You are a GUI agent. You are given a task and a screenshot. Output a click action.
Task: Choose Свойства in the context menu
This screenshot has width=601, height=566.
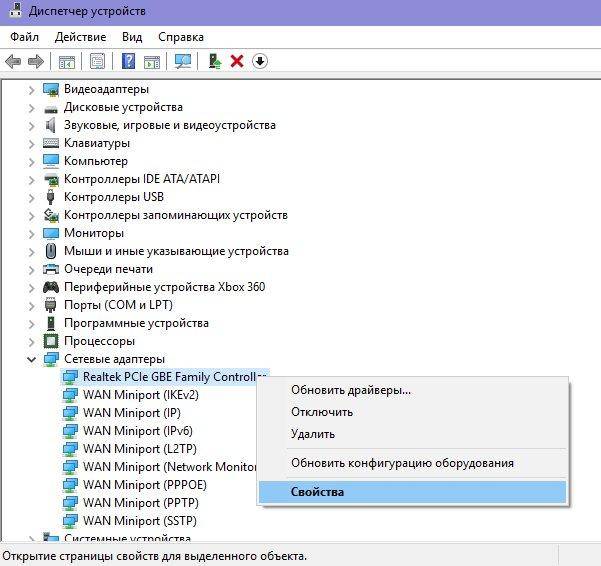(317, 492)
